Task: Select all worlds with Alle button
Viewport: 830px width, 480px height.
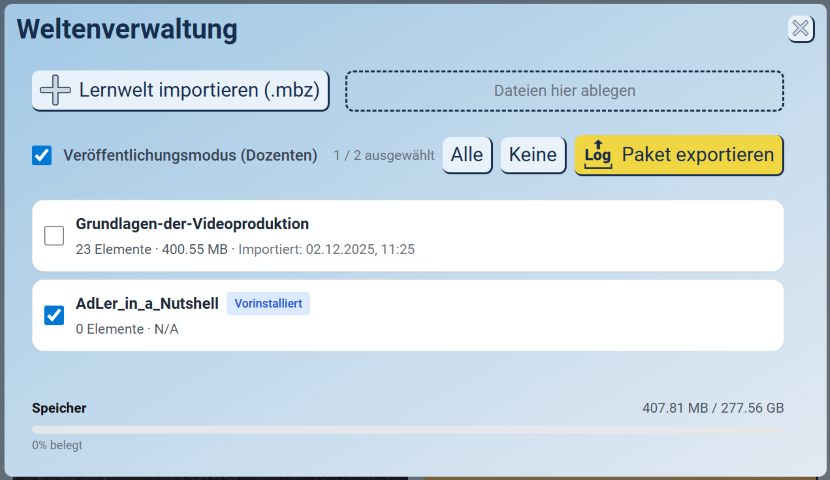Action: 467,155
